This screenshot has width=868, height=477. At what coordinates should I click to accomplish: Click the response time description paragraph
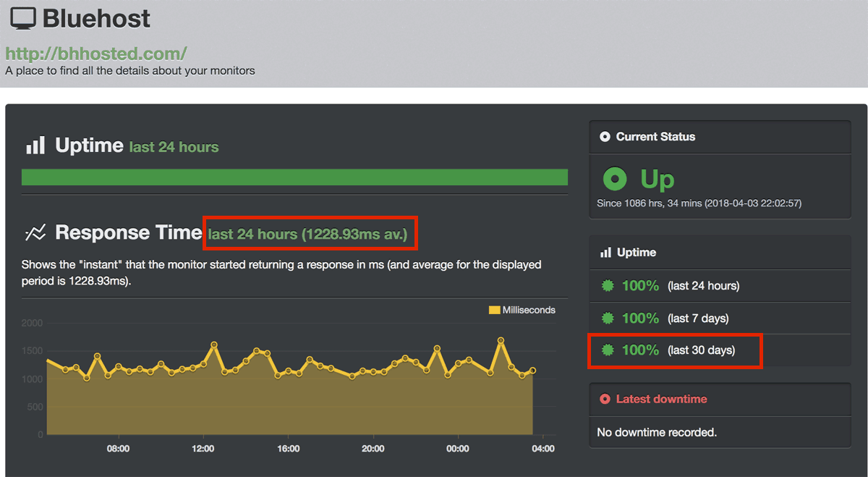coord(281,273)
